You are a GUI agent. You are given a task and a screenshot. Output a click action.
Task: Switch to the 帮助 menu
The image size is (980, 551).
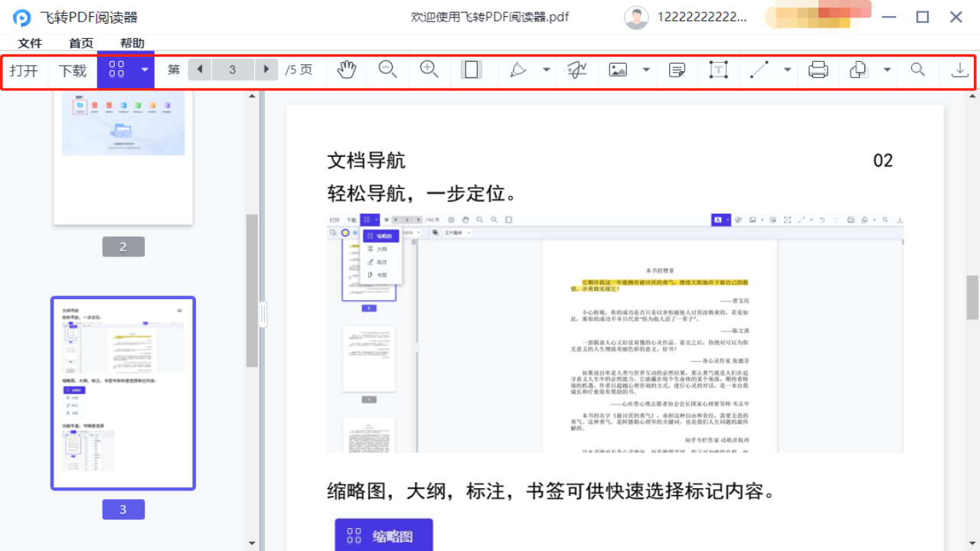(131, 43)
